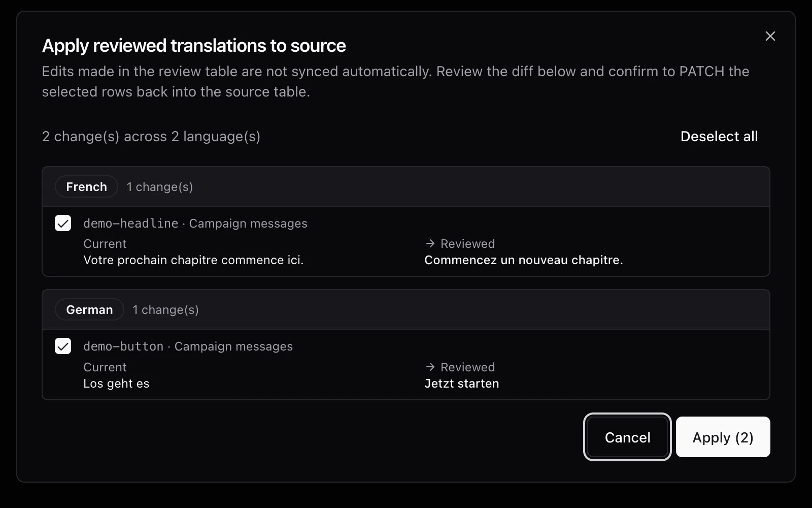This screenshot has height=508, width=812.
Task: Select the German language badge
Action: click(89, 309)
